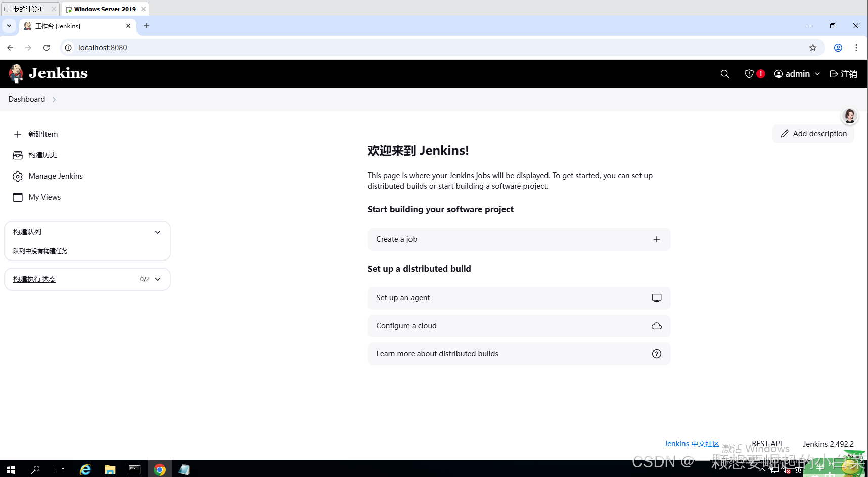Open the 构建历史 sidebar link

click(x=42, y=155)
